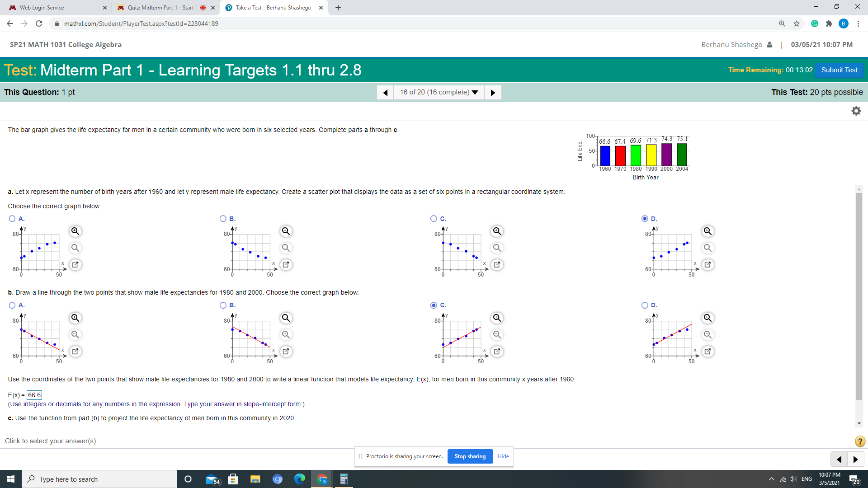This screenshot has width=868, height=488.
Task: Select option A for part a
Action: [12, 219]
